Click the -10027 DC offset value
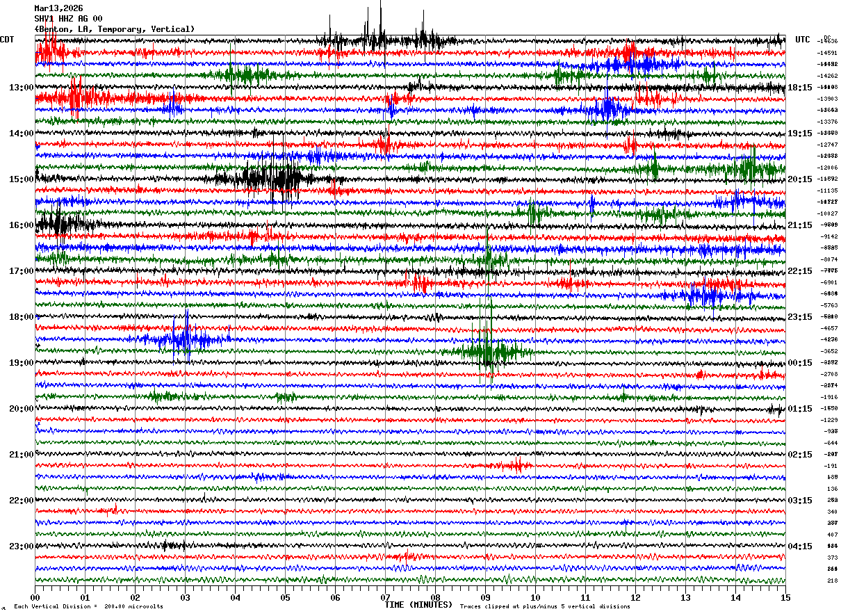 coord(827,213)
